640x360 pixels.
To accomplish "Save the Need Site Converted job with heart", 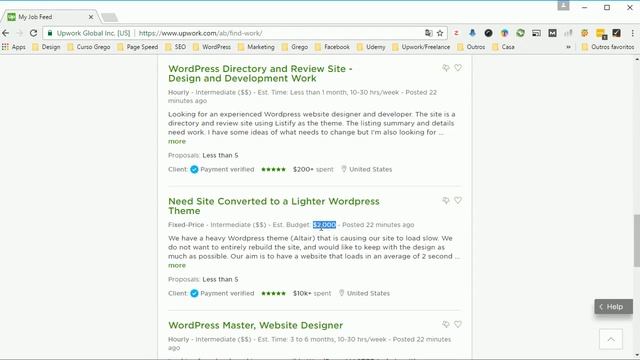I will coord(458,200).
